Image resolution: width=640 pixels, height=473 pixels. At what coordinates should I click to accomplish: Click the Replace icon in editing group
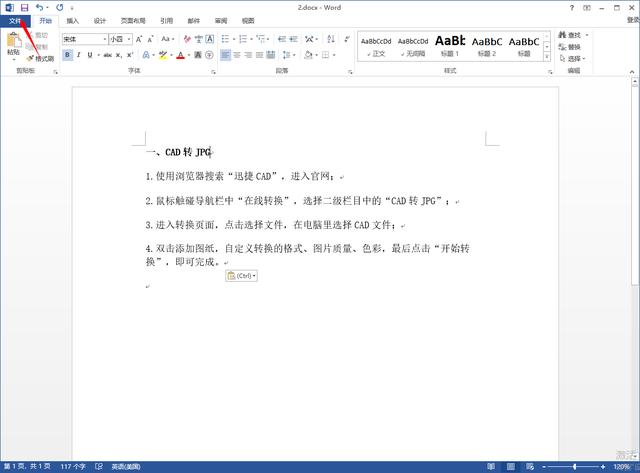tap(569, 47)
